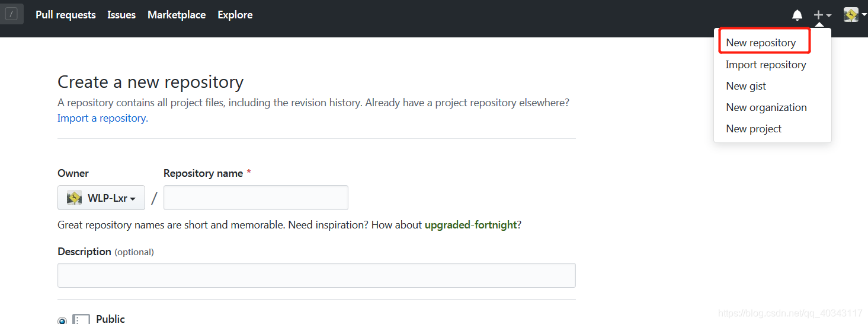The width and height of the screenshot is (868, 324).
Task: Open Issues in the top navigation
Action: (x=121, y=15)
